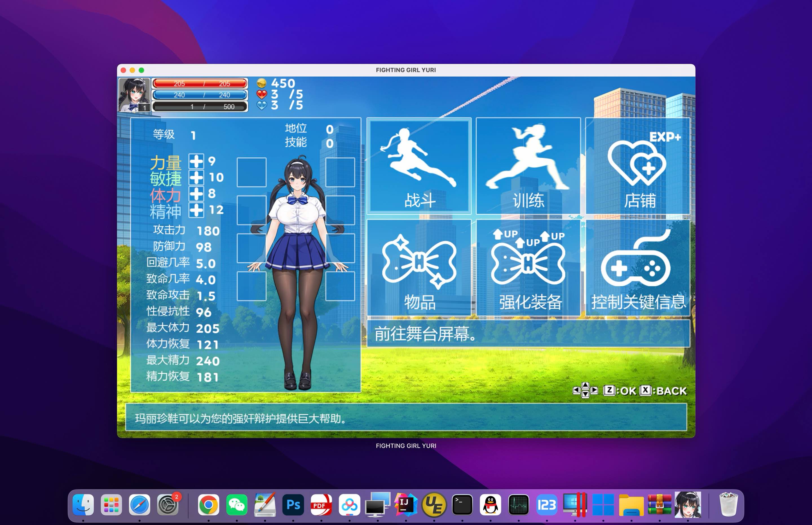Click the character portrait in top-left HUD

coord(134,95)
